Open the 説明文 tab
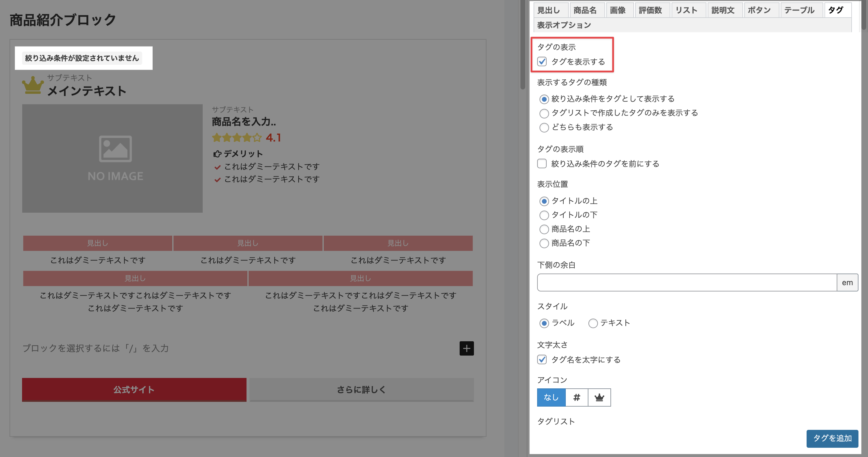Screen dimensions: 868x457 [726, 10]
